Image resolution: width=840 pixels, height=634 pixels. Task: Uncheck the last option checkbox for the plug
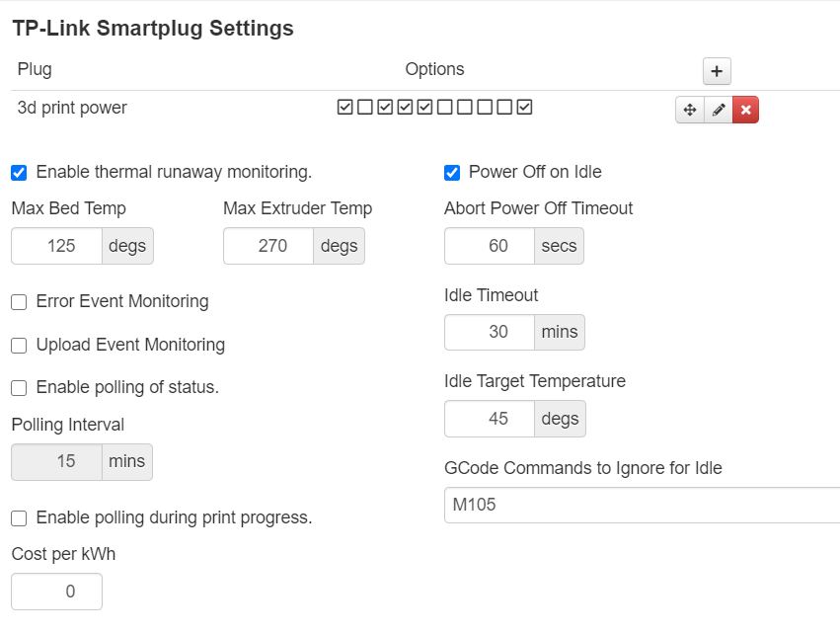coord(523,109)
